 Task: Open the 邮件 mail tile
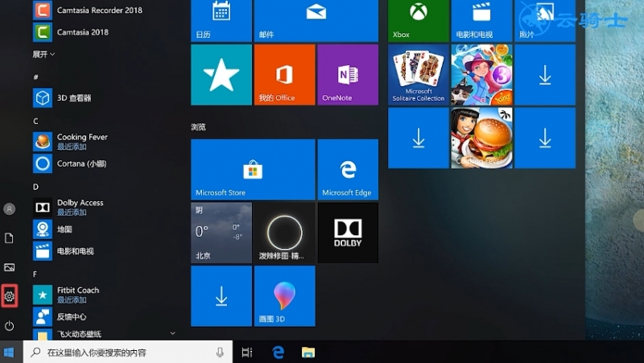click(316, 21)
